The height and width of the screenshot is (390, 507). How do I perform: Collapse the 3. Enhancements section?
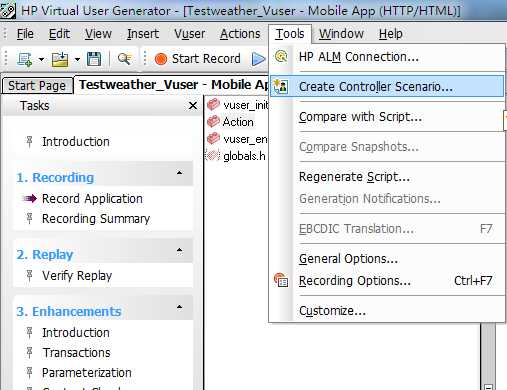179,307
